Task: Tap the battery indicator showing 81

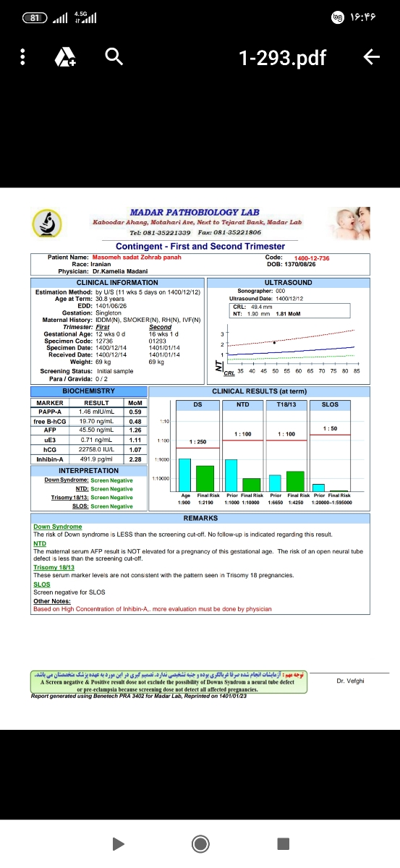Action: 33,17
